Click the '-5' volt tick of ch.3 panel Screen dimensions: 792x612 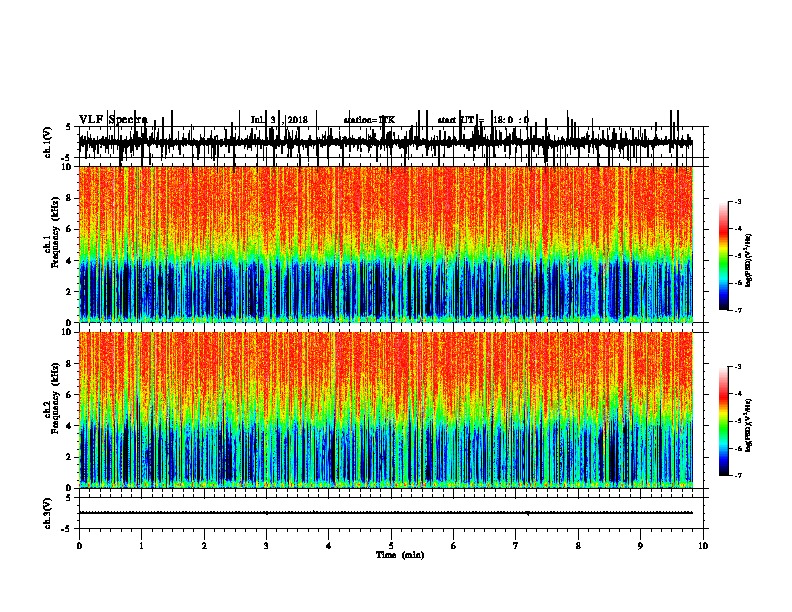point(68,529)
